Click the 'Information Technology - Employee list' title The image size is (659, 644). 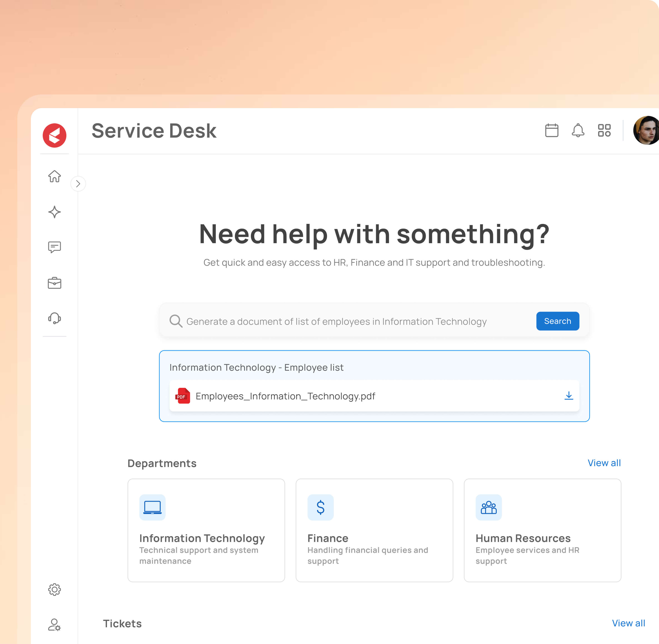click(256, 368)
